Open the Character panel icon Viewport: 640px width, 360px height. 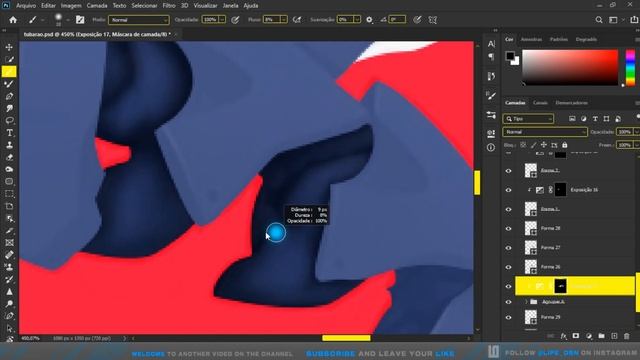click(491, 44)
